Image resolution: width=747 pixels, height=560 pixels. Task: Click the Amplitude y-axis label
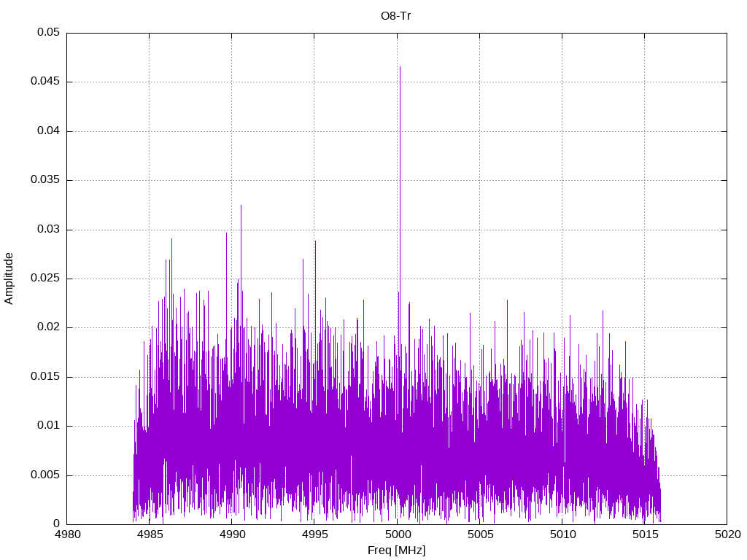(x=9, y=279)
